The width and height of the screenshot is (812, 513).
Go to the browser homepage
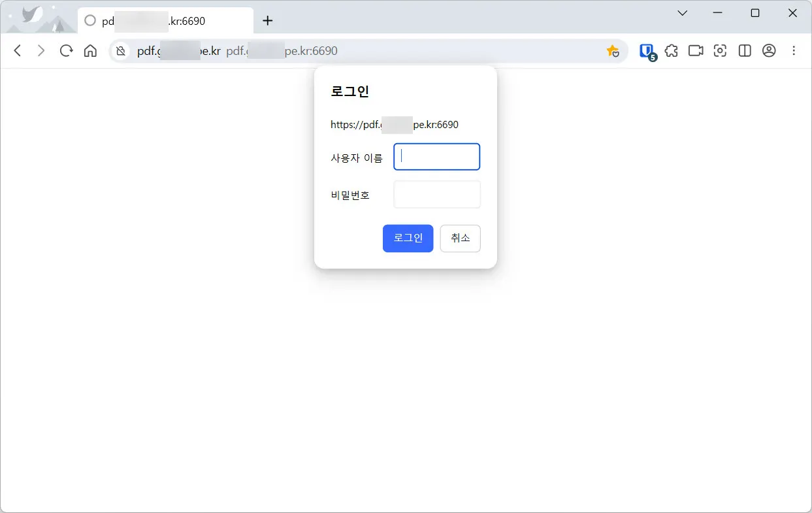[x=90, y=50]
